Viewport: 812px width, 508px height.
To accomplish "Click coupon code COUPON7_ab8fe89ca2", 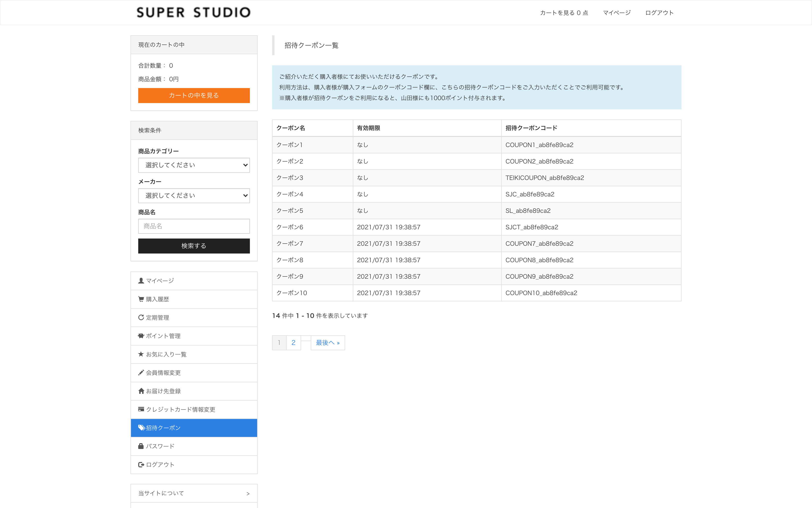I will pos(539,244).
